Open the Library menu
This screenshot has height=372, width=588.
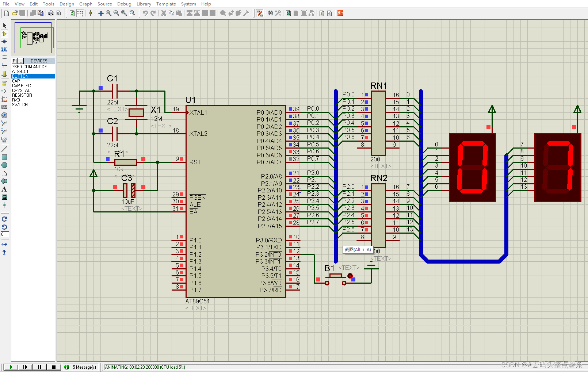(x=144, y=4)
